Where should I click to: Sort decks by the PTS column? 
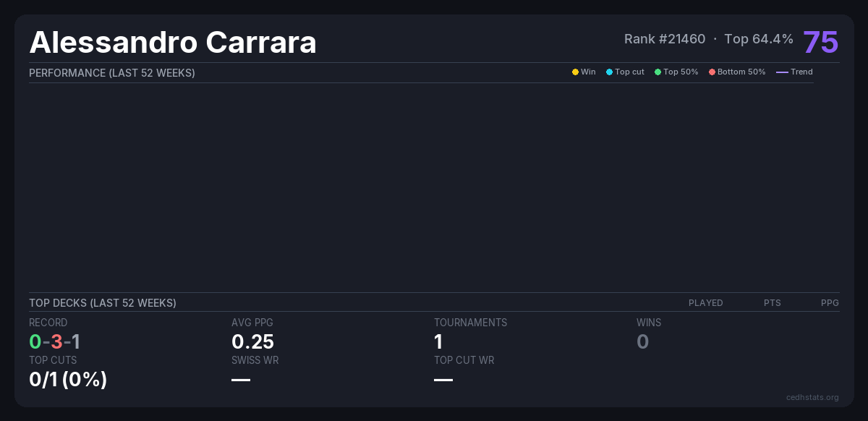coord(772,303)
